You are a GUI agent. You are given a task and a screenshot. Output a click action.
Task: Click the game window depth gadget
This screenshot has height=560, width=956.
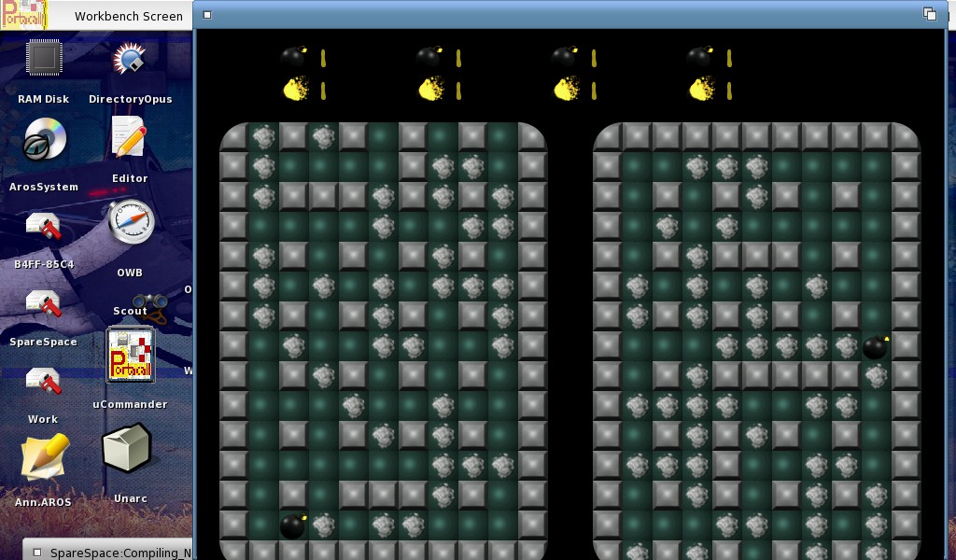930,14
